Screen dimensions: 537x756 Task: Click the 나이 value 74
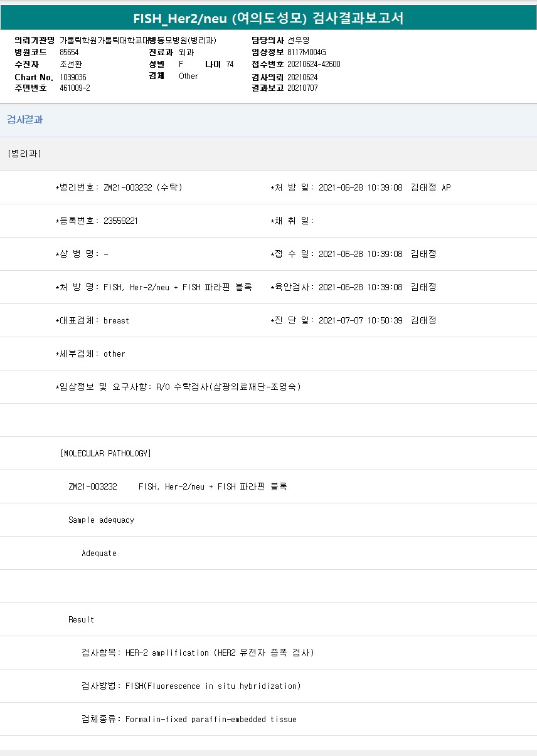point(230,64)
